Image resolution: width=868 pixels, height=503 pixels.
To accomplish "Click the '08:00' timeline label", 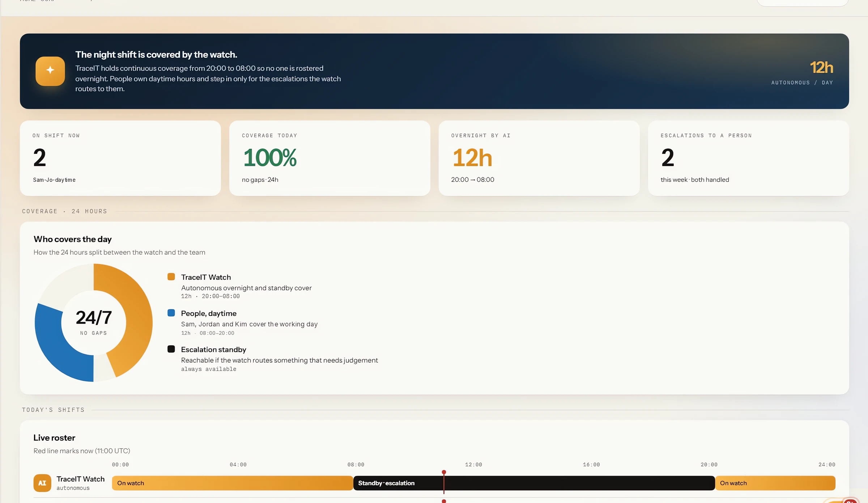I will pyautogui.click(x=356, y=465).
